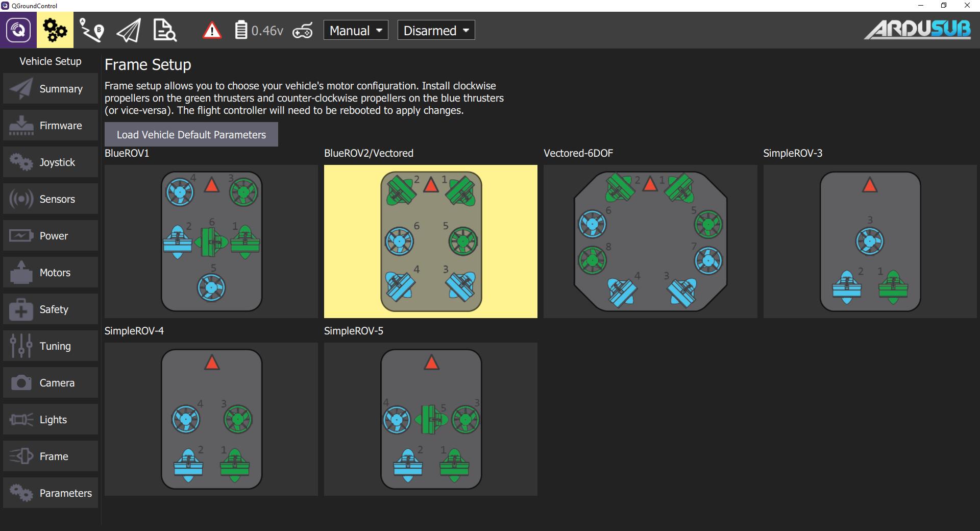Screen dimensions: 980x531
Task: Click the Motors sidebar icon
Action: coord(21,272)
